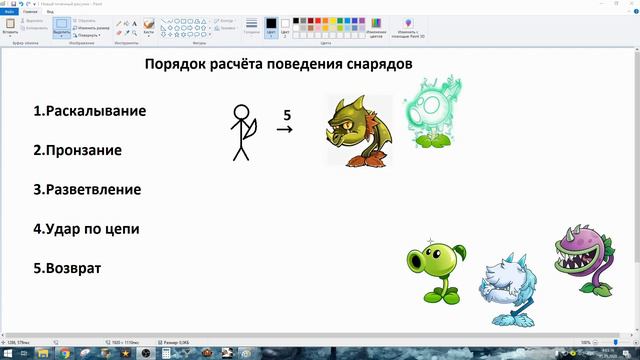
Task: Choose the Line shape
Action: [x=163, y=21]
